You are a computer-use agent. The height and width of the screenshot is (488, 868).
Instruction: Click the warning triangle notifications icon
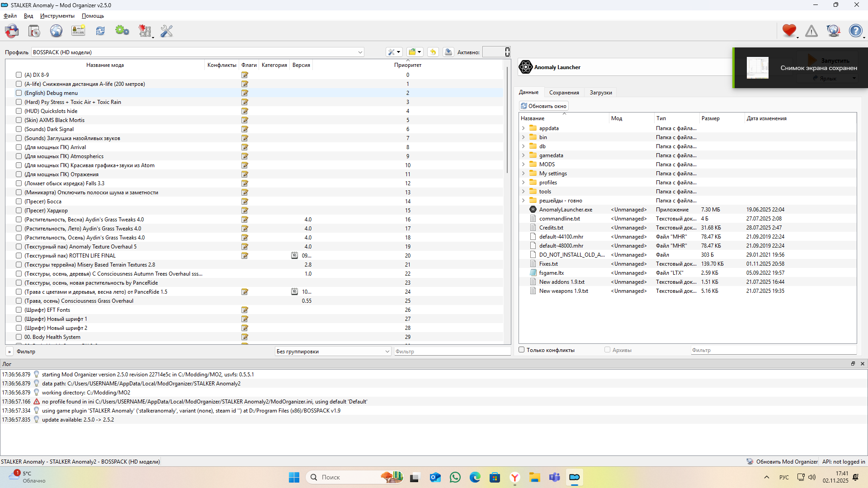(x=811, y=31)
